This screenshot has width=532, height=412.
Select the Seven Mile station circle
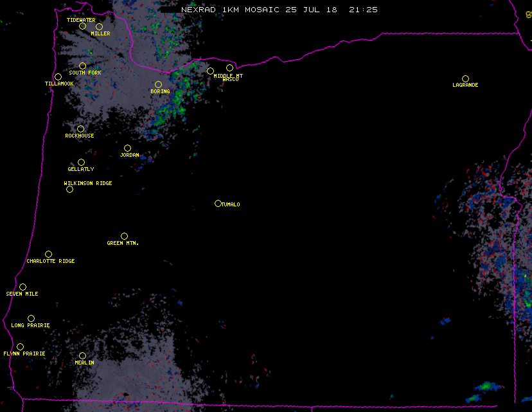tap(22, 287)
